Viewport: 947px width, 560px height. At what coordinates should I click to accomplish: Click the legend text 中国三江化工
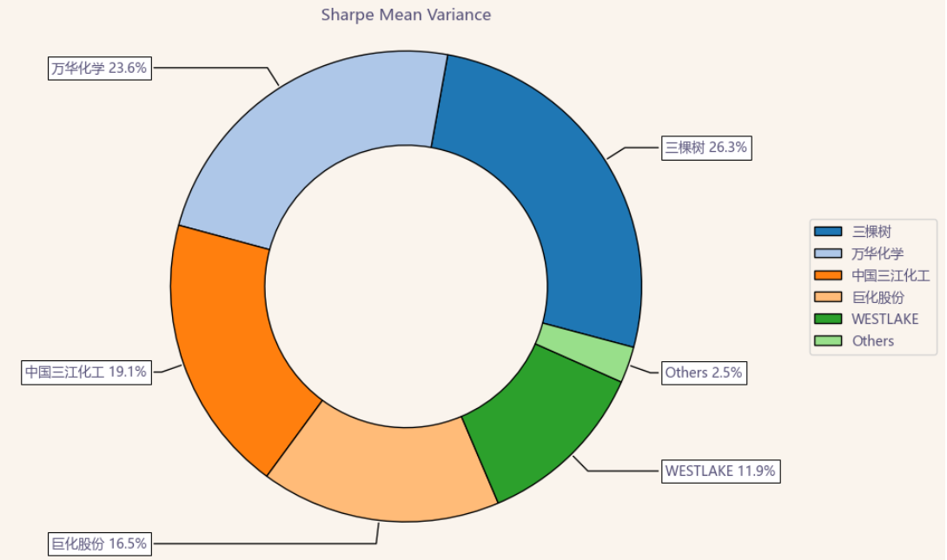891,275
